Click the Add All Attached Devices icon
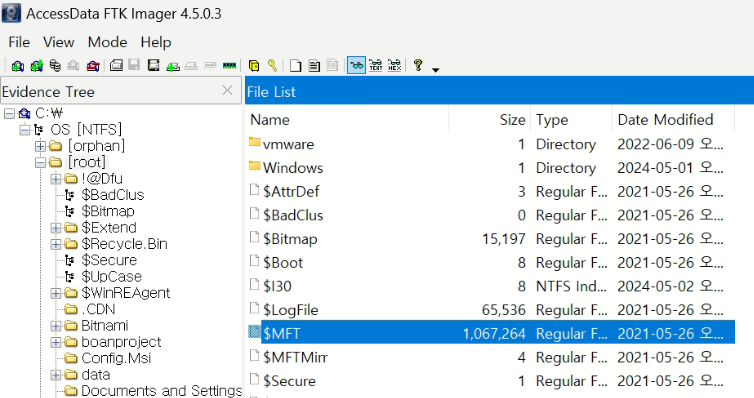 click(x=37, y=65)
